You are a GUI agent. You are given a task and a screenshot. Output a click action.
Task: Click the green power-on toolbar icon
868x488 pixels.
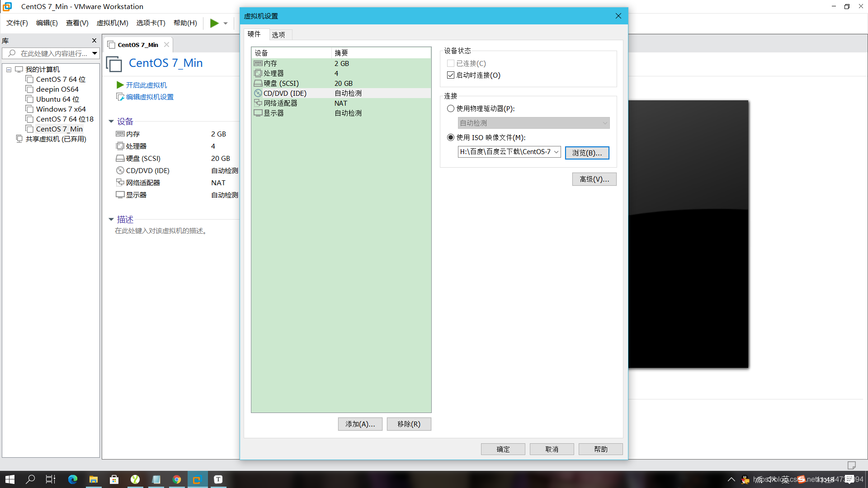pos(213,23)
